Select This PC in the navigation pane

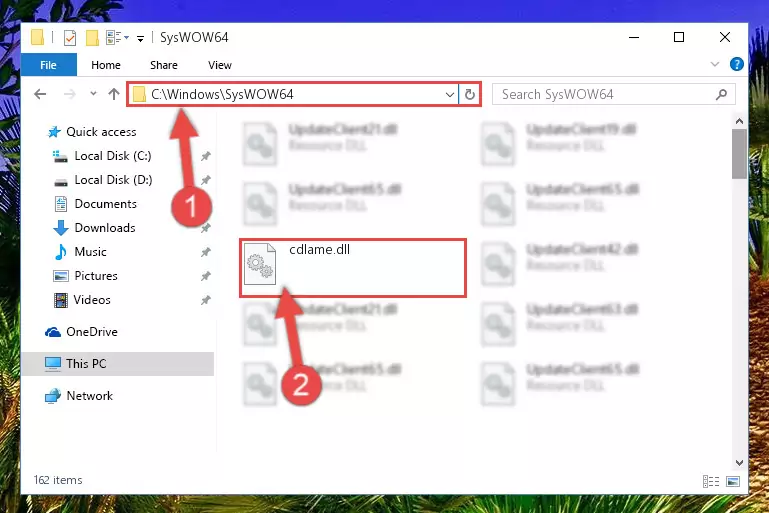click(117, 364)
